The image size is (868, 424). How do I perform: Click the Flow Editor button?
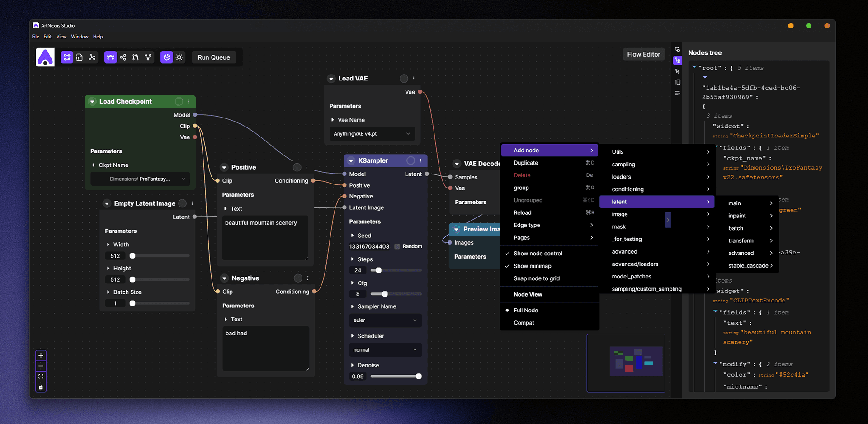pyautogui.click(x=644, y=54)
